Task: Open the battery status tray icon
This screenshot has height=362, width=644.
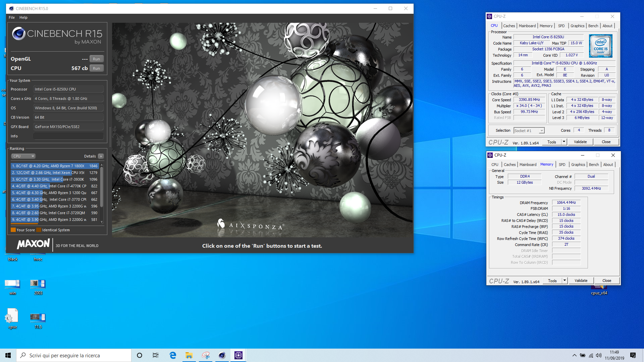Action: pos(583,355)
